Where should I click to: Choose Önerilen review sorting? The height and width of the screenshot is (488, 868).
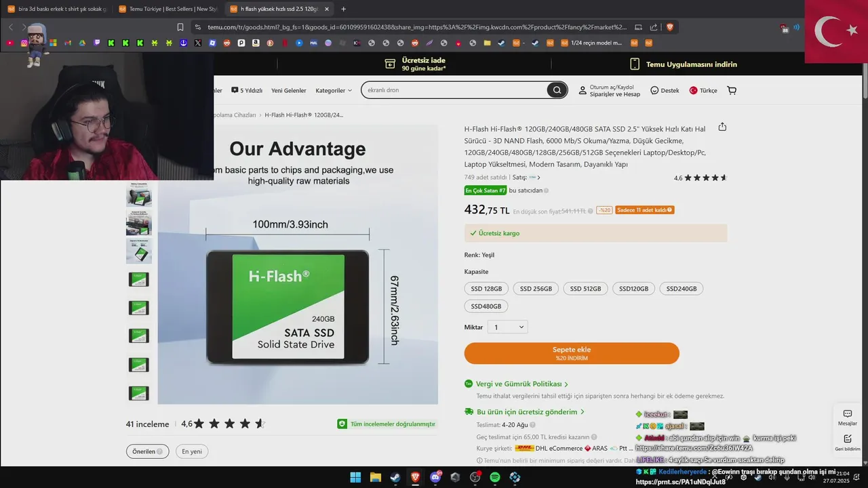click(x=147, y=451)
